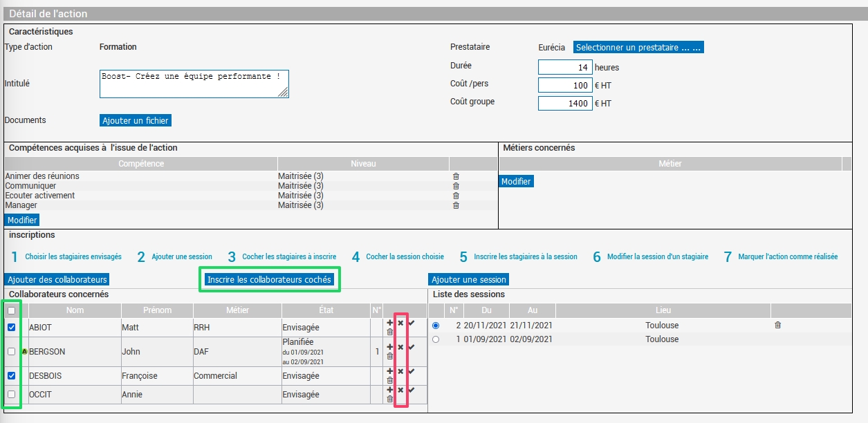The width and height of the screenshot is (868, 423).
Task: Uncheck the ABIOT checkbox
Action: pos(11,327)
